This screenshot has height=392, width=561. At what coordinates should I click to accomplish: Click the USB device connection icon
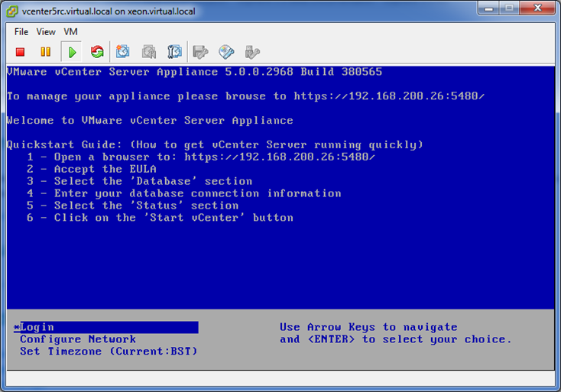pyautogui.click(x=251, y=52)
